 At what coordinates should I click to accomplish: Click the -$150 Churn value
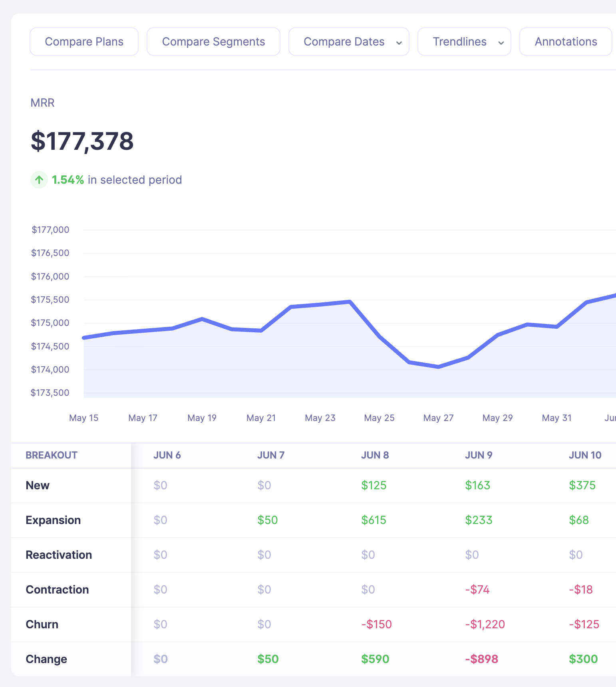click(x=376, y=624)
